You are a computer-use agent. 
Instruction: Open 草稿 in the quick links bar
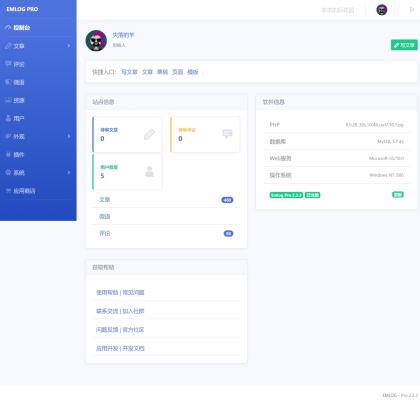click(162, 72)
